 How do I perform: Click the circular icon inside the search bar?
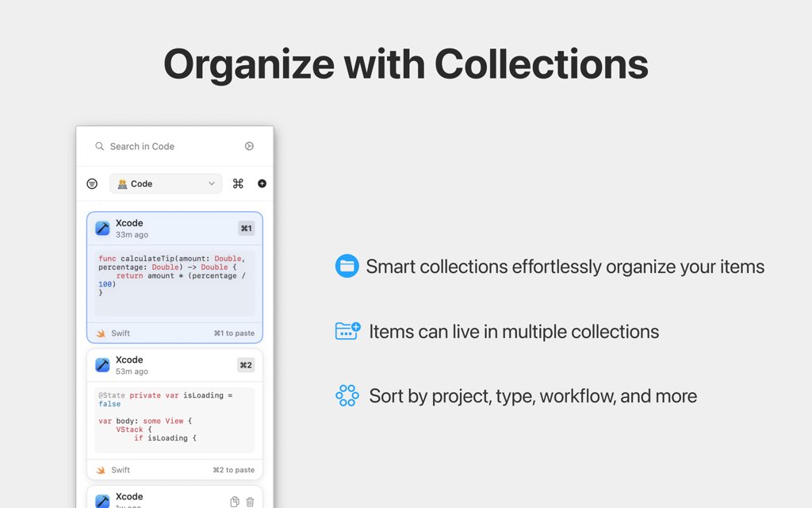tap(248, 146)
